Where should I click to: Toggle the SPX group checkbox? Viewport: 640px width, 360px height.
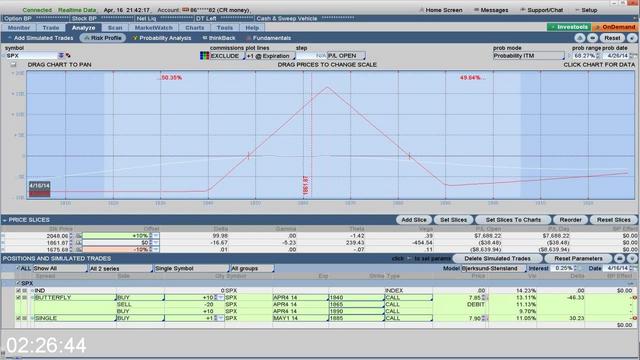pyautogui.click(x=18, y=283)
